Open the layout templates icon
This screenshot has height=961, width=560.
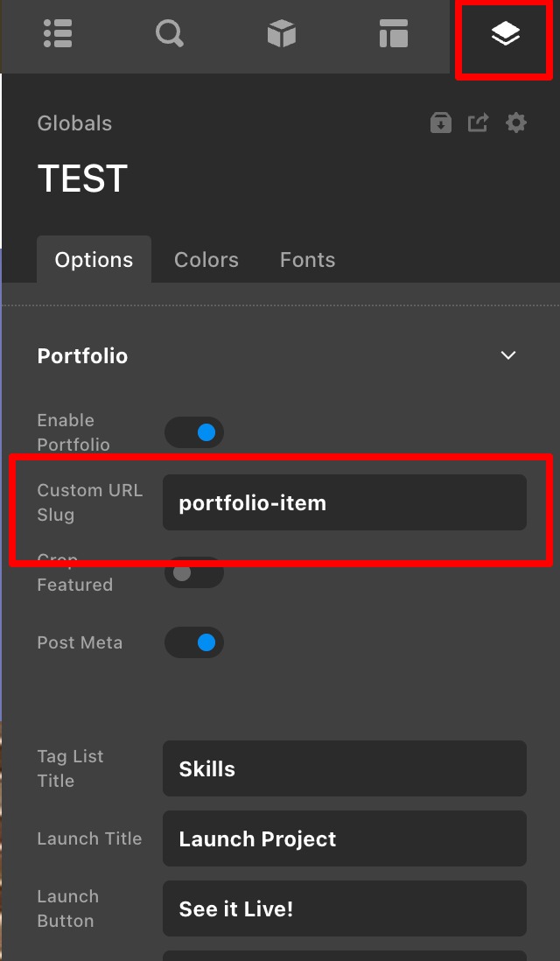click(394, 33)
